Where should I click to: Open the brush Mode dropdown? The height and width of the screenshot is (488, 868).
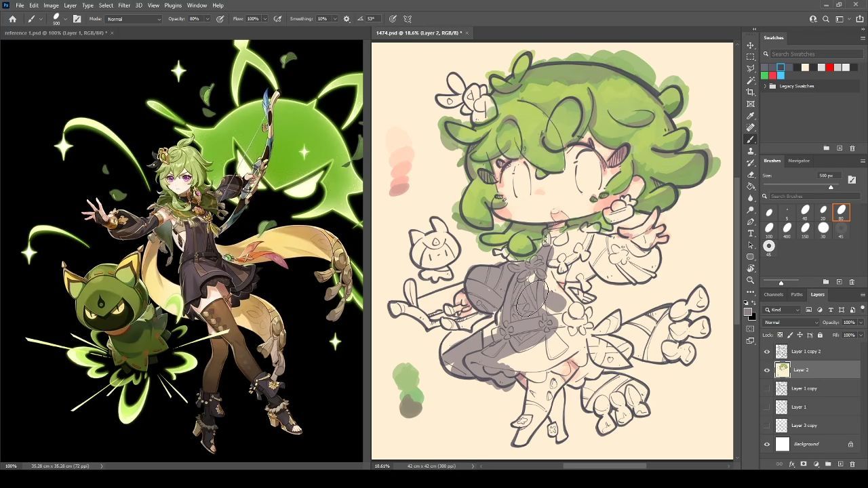134,19
